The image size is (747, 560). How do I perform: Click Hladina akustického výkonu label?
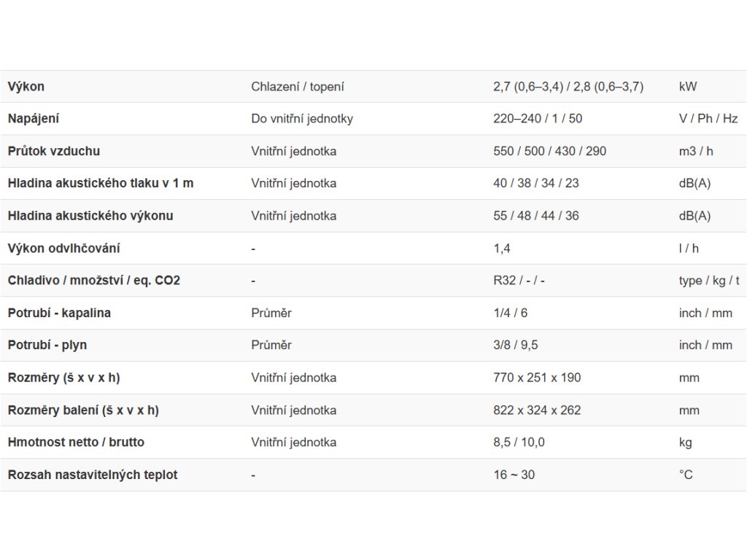coord(90,216)
